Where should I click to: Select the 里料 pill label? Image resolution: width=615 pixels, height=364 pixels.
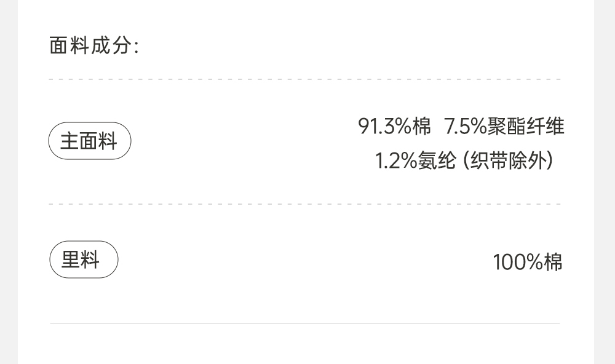click(x=83, y=259)
